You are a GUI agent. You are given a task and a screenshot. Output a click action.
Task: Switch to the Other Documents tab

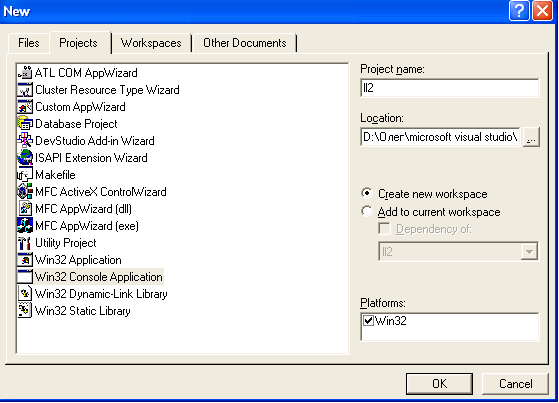(245, 43)
